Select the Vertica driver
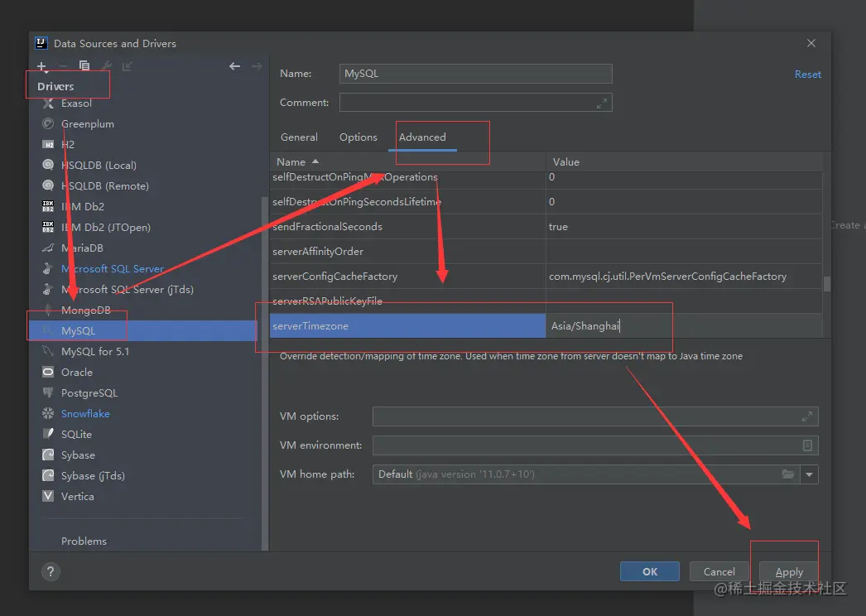866x616 pixels. pos(77,497)
